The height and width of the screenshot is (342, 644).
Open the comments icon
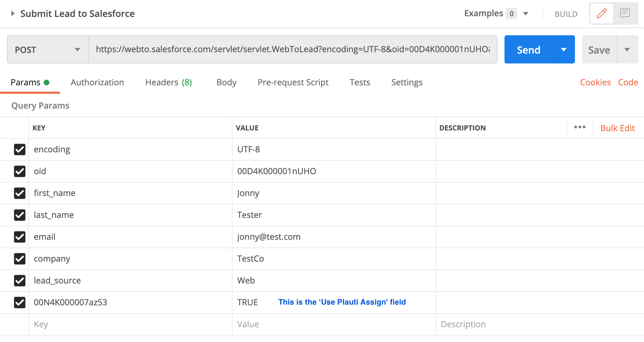(625, 13)
